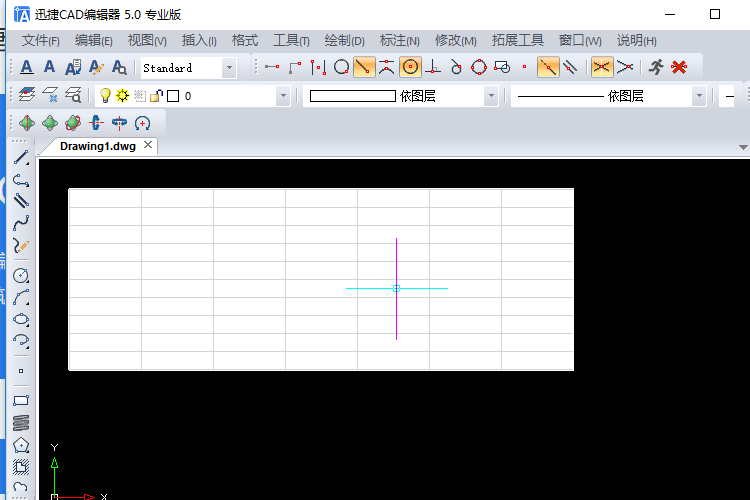Image resolution: width=750 pixels, height=500 pixels.
Task: Expand the layer 0 dropdown list
Action: tap(283, 96)
